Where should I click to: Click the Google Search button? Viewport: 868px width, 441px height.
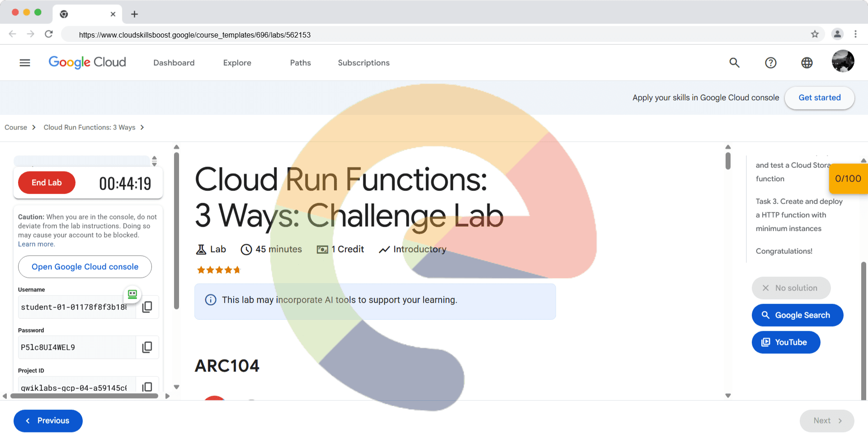pos(797,315)
